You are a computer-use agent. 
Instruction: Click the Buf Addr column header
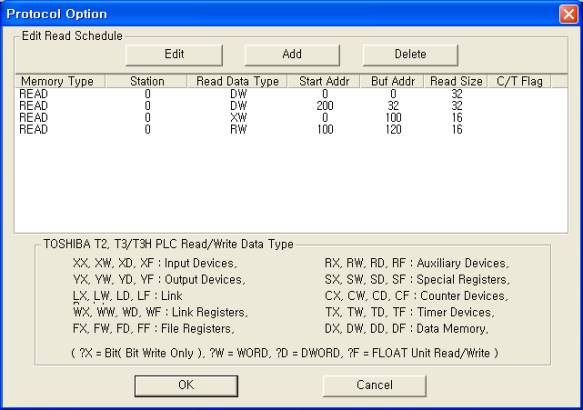[x=392, y=81]
